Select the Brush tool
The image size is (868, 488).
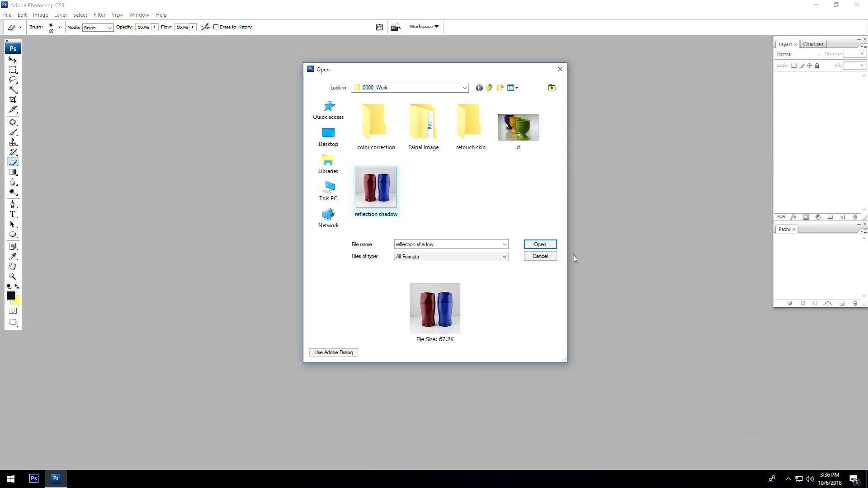13,132
